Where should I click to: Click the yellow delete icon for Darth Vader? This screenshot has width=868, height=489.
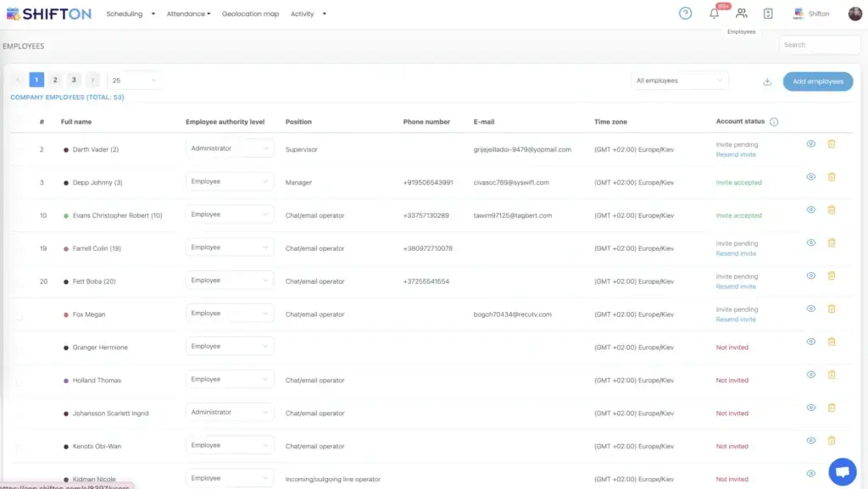point(832,144)
